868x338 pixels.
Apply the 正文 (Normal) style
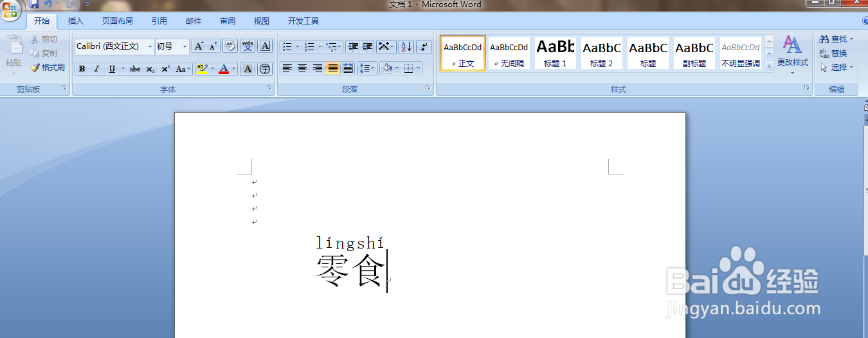click(463, 53)
